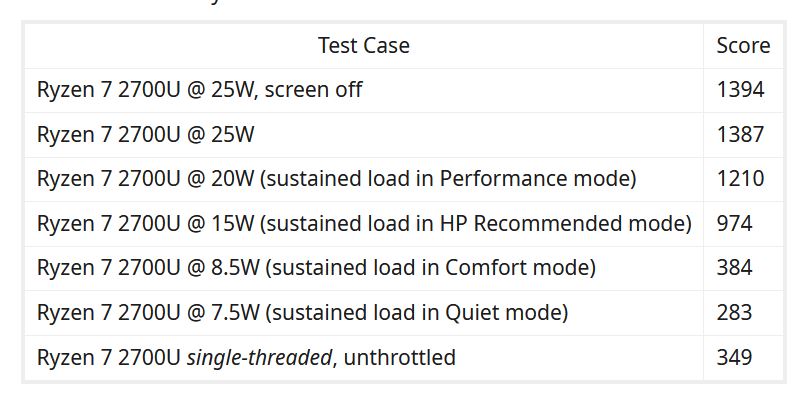Select the Ryzen 7 2700U @ 8.5W test case
The width and height of the screenshot is (811, 402).
point(316,268)
